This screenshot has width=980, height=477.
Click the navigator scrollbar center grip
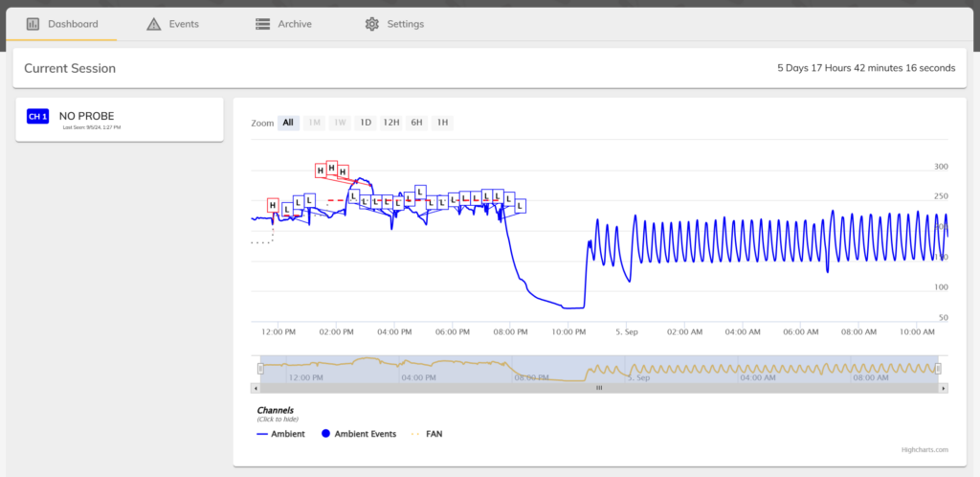599,388
